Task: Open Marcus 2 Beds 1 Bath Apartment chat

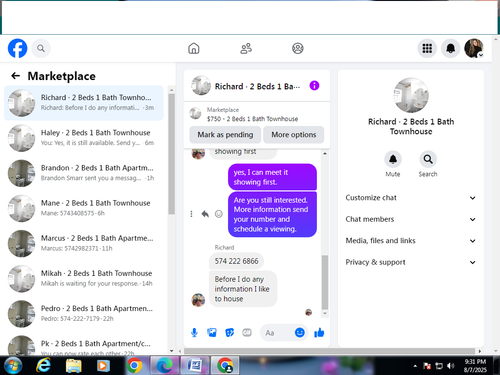Action: pos(84,243)
